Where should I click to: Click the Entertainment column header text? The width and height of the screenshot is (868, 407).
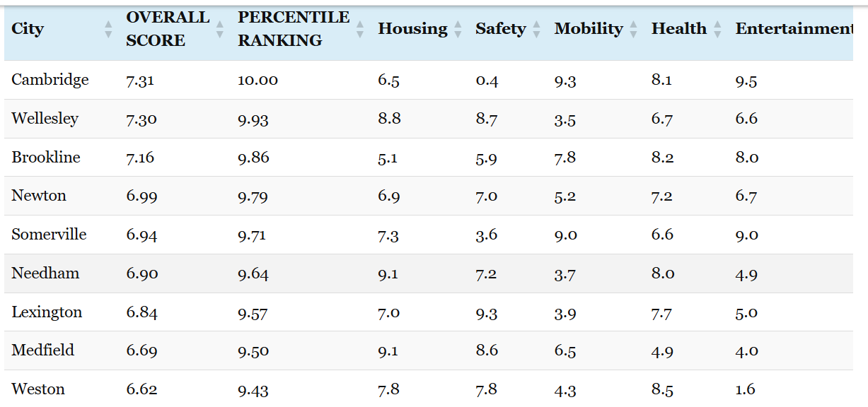(x=793, y=29)
